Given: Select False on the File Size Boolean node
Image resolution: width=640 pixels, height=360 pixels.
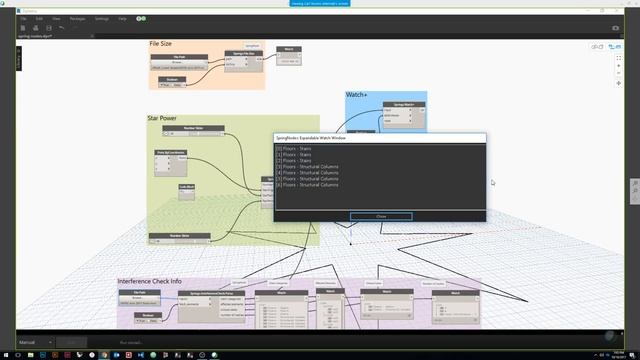Looking at the screenshot, I should click(x=178, y=85).
